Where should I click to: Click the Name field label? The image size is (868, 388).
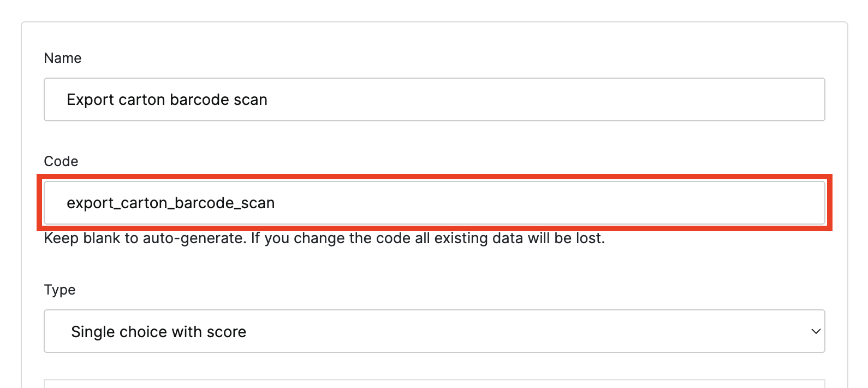[63, 58]
